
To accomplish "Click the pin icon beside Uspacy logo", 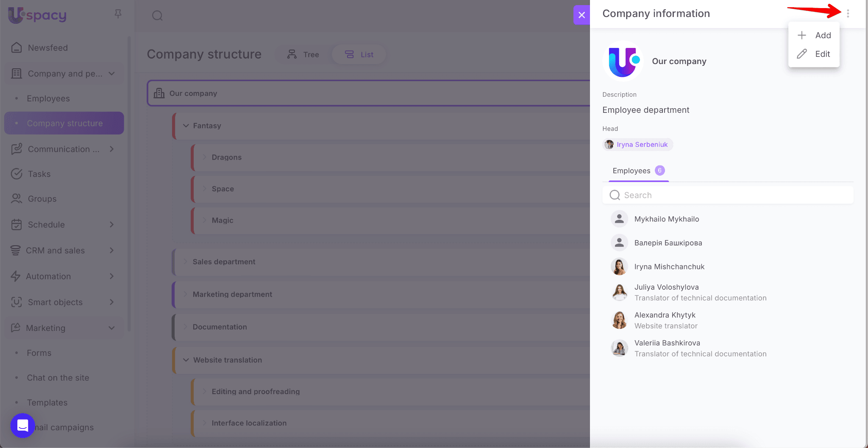I will coord(118,14).
